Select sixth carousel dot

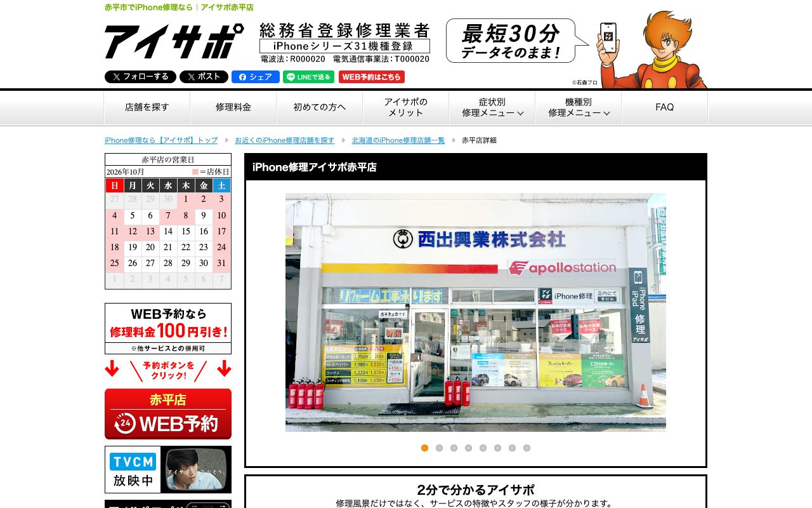tap(497, 448)
